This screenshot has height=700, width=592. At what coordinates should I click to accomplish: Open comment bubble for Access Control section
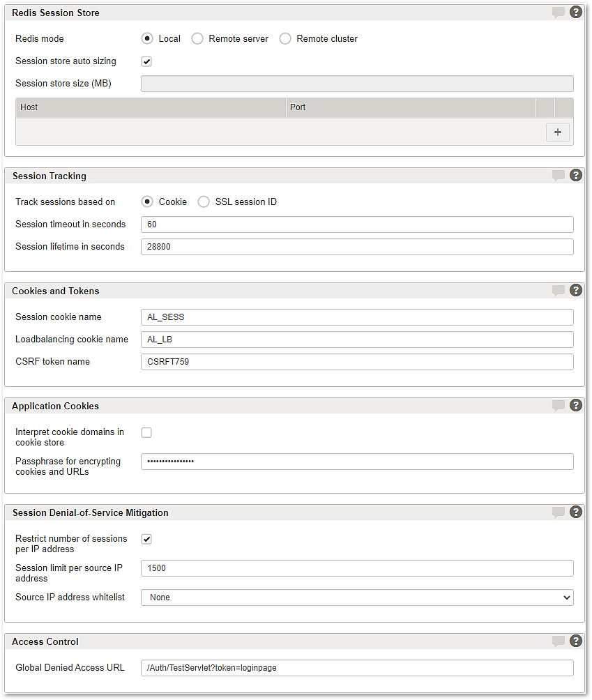coord(558,641)
